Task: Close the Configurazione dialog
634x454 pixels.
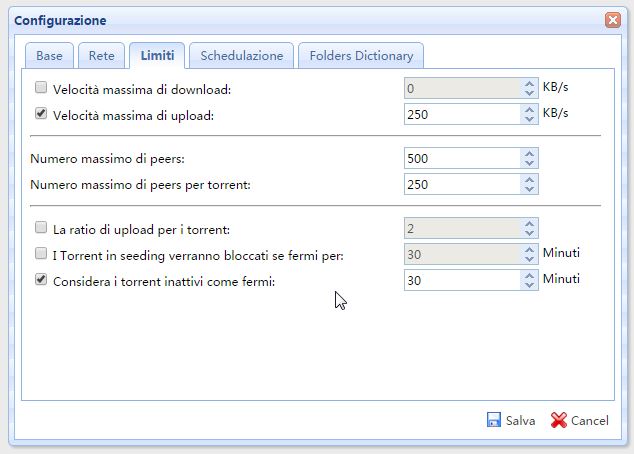Action: (x=612, y=20)
